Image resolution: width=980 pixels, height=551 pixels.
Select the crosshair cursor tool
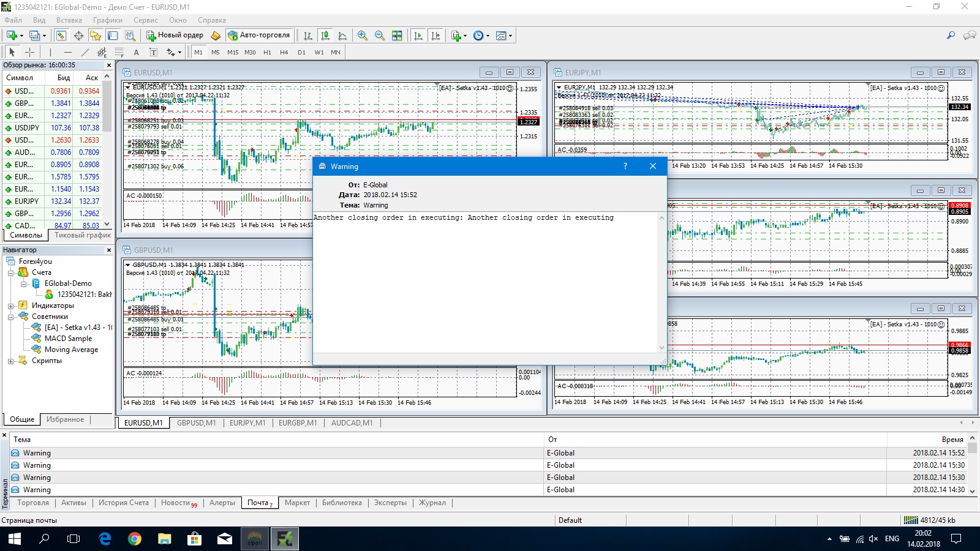coord(29,52)
